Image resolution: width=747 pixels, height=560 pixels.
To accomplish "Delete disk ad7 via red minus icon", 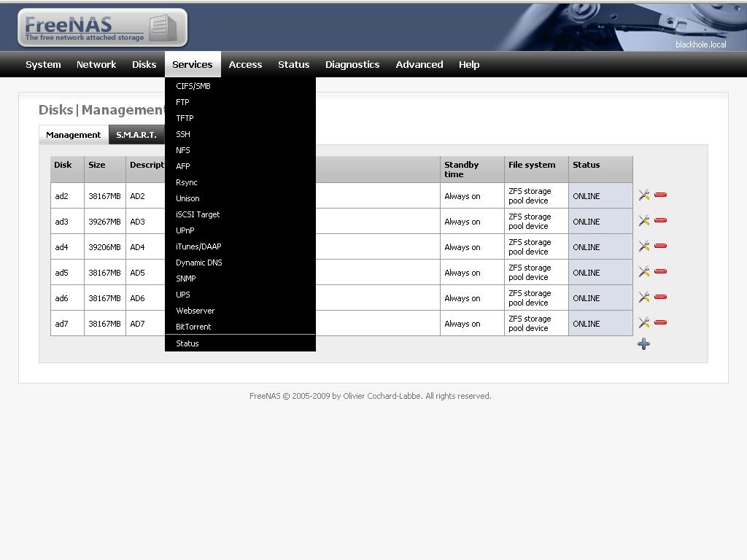I will point(661,323).
